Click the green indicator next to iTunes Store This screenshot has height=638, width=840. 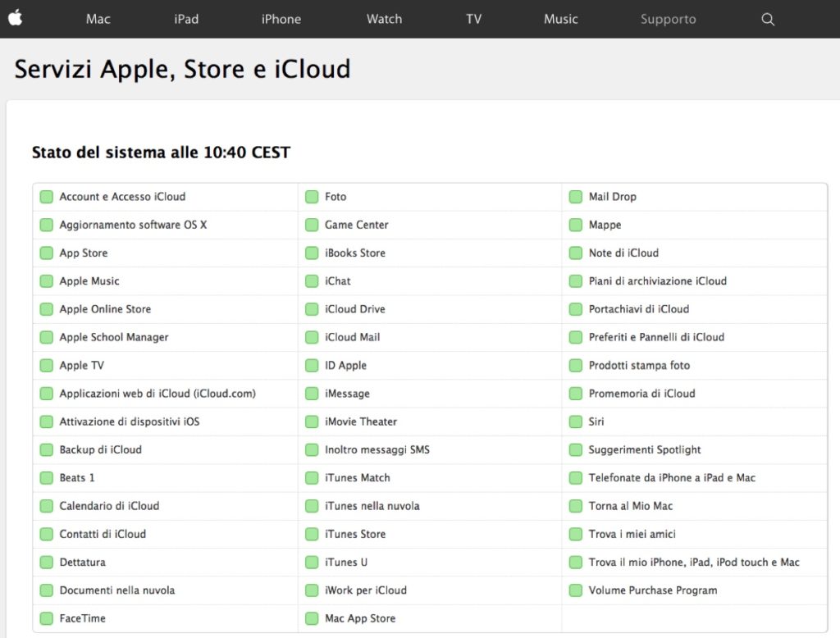(312, 534)
